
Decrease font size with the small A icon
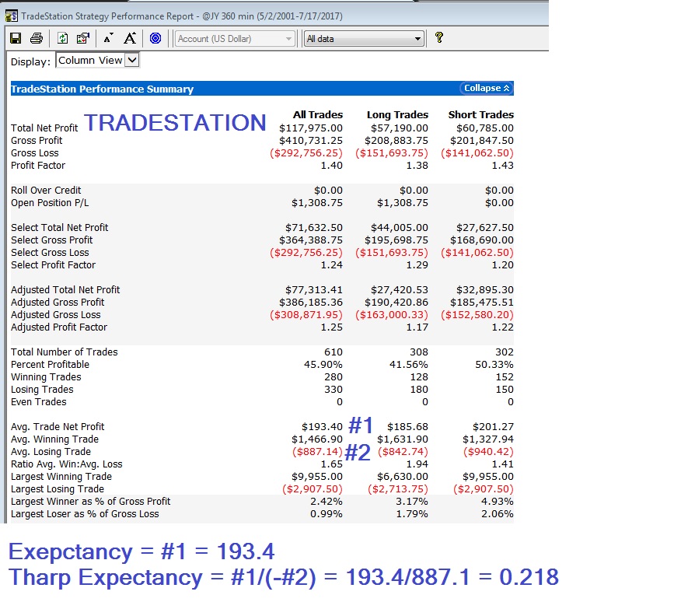click(x=109, y=38)
